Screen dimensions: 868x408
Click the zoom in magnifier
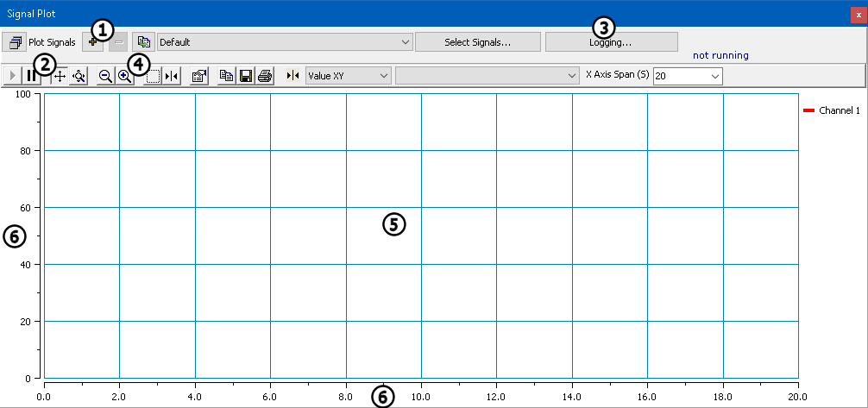[124, 76]
